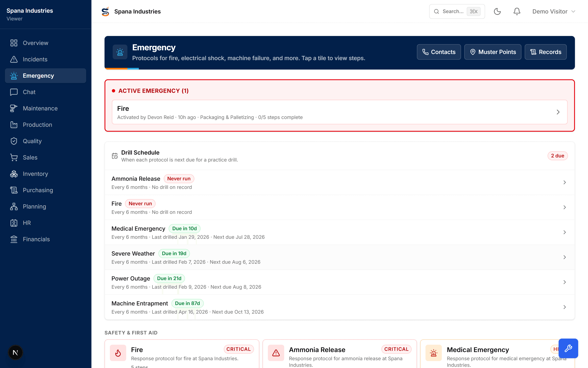Expand the active Fire emergency chevron
The image size is (588, 368).
[558, 112]
